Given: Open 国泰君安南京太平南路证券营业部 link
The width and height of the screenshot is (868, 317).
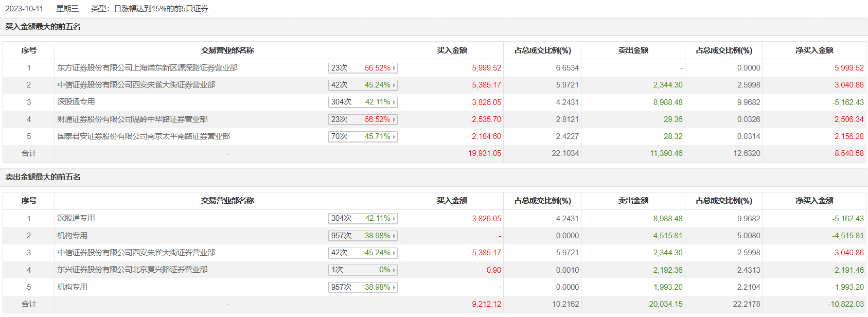Looking at the screenshot, I should [144, 136].
